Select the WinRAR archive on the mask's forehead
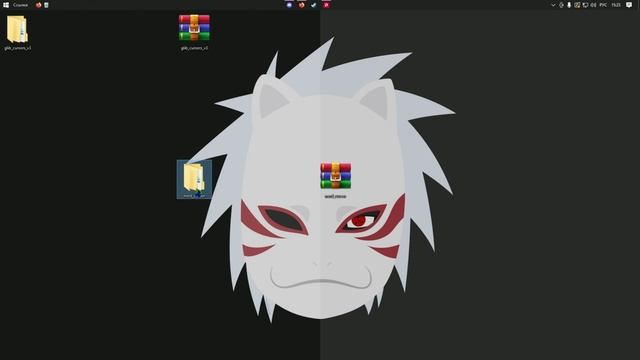 coord(336,180)
